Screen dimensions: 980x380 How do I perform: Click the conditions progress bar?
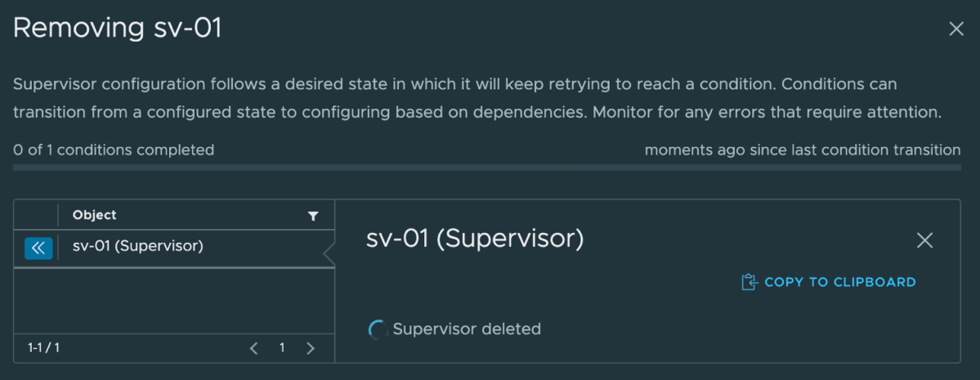point(486,168)
